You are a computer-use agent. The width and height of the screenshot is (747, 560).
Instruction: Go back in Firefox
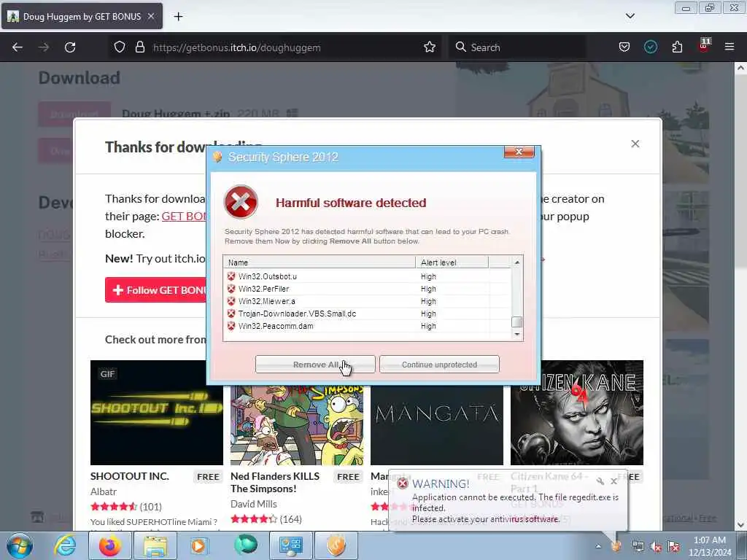18,47
